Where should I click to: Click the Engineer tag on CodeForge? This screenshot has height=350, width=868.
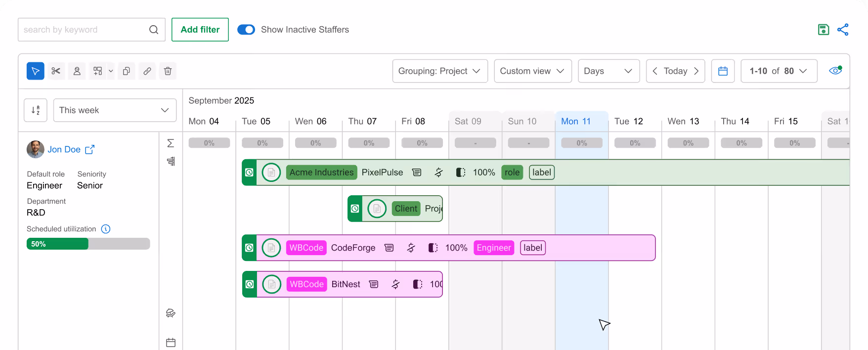(x=494, y=248)
